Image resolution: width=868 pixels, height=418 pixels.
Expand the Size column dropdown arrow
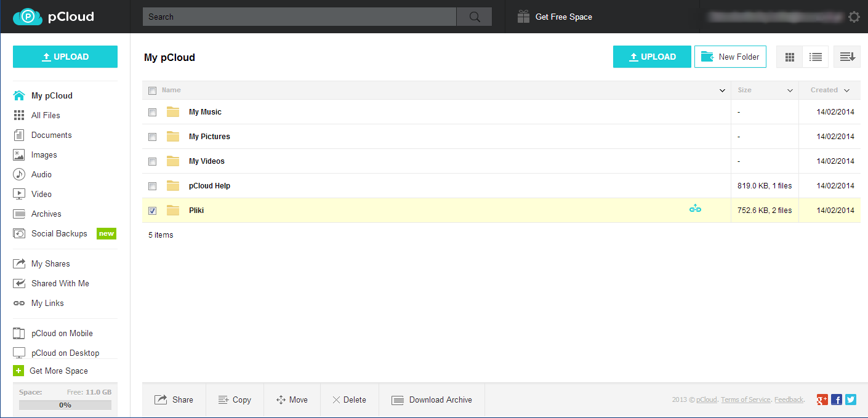pyautogui.click(x=790, y=91)
